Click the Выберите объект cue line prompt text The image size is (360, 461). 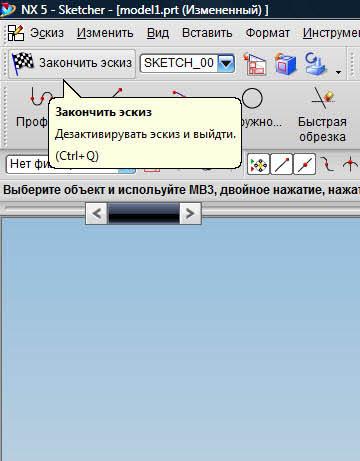181,190
